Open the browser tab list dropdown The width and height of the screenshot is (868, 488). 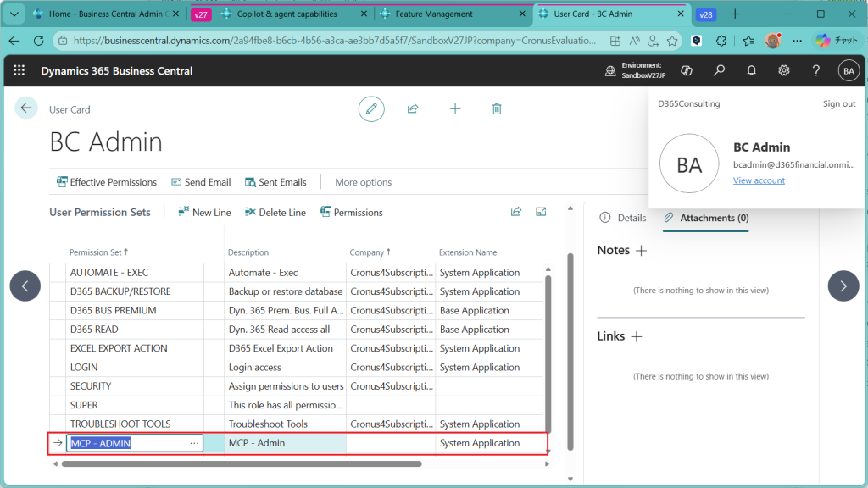click(x=13, y=14)
